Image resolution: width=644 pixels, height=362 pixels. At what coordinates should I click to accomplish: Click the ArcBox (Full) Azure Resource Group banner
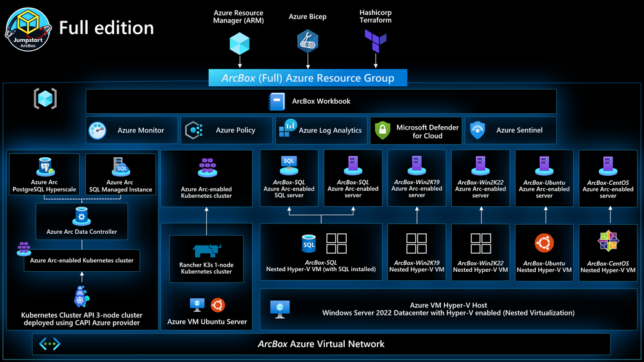tap(308, 78)
